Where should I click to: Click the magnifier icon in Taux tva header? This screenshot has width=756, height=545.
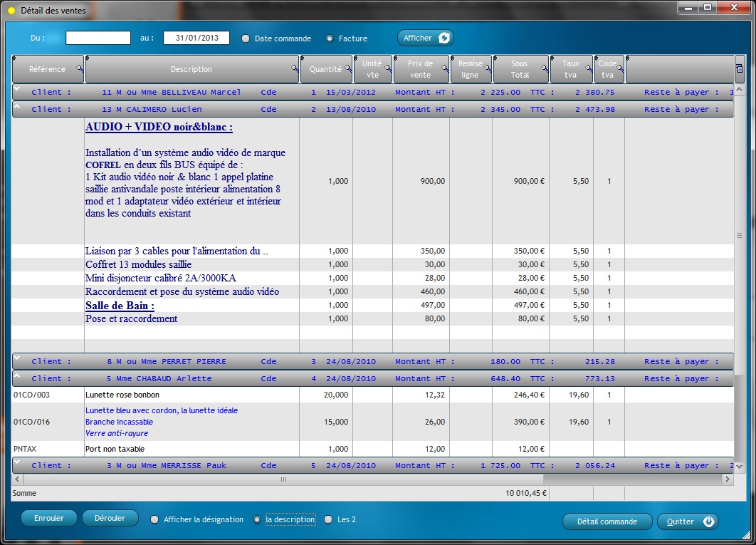(588, 69)
